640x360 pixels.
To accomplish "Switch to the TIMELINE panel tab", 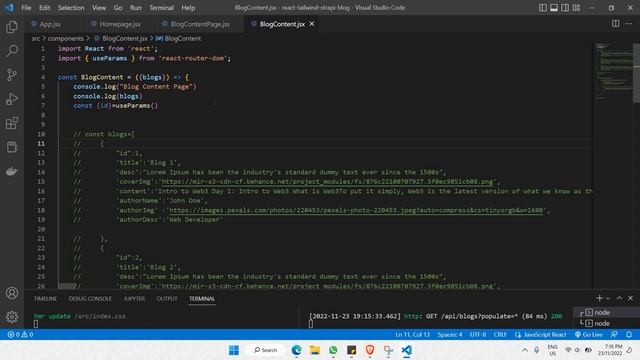I will pyautogui.click(x=45, y=299).
